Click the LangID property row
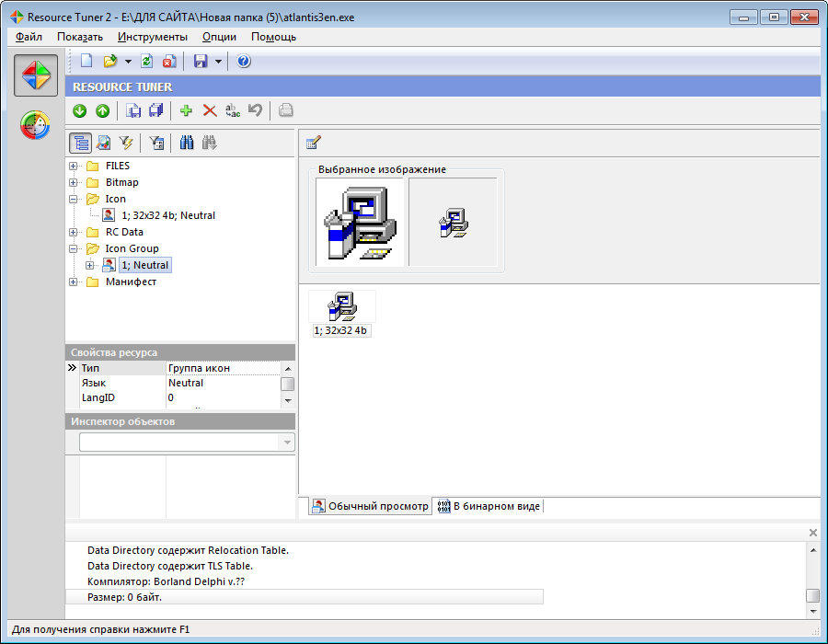Screen dimensions: 828x644 [179, 397]
